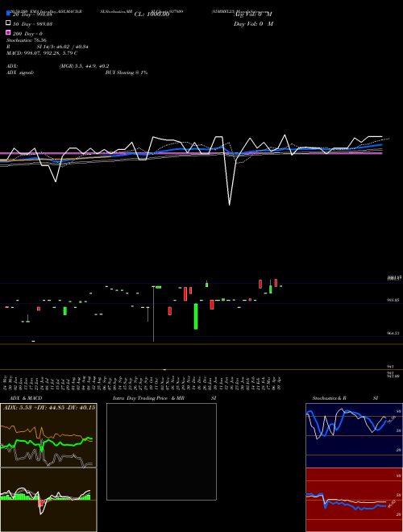This screenshot has width=403, height=532.
Task: Click the blue 20 Day legend swatch
Action: pos(8,13)
